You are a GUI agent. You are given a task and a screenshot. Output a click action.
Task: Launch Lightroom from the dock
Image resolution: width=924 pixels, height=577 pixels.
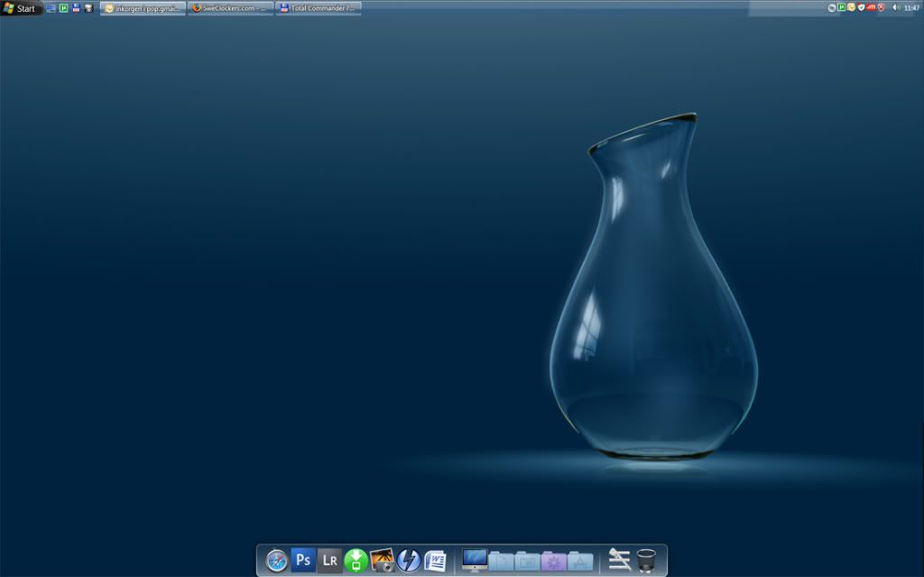(329, 561)
